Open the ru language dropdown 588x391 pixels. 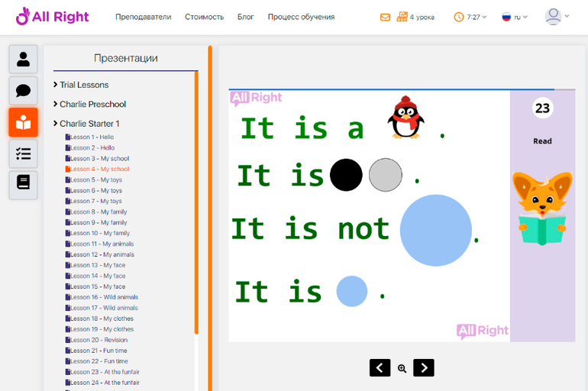coord(515,17)
